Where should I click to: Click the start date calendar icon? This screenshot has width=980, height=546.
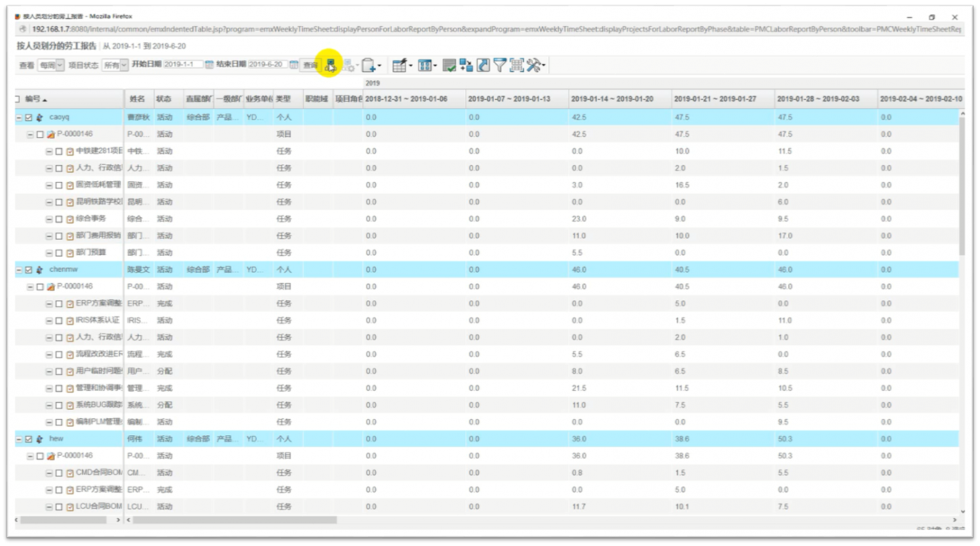coord(209,65)
